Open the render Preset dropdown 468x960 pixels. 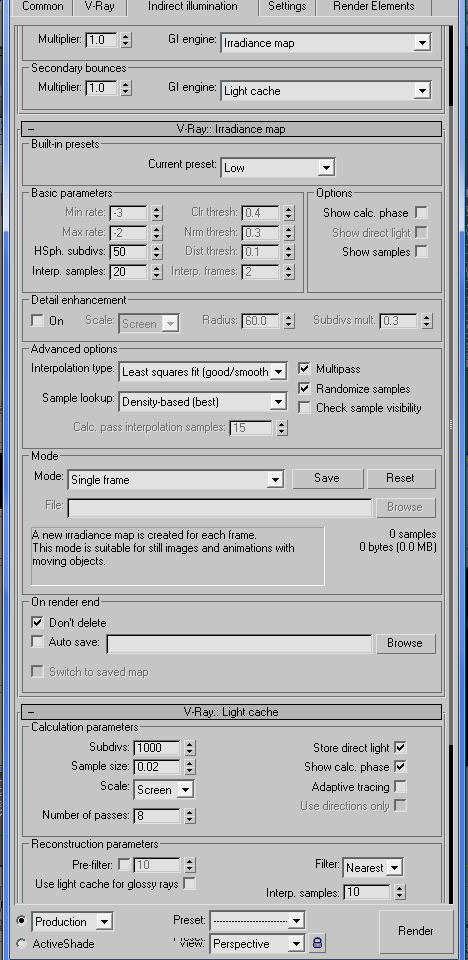(x=257, y=920)
